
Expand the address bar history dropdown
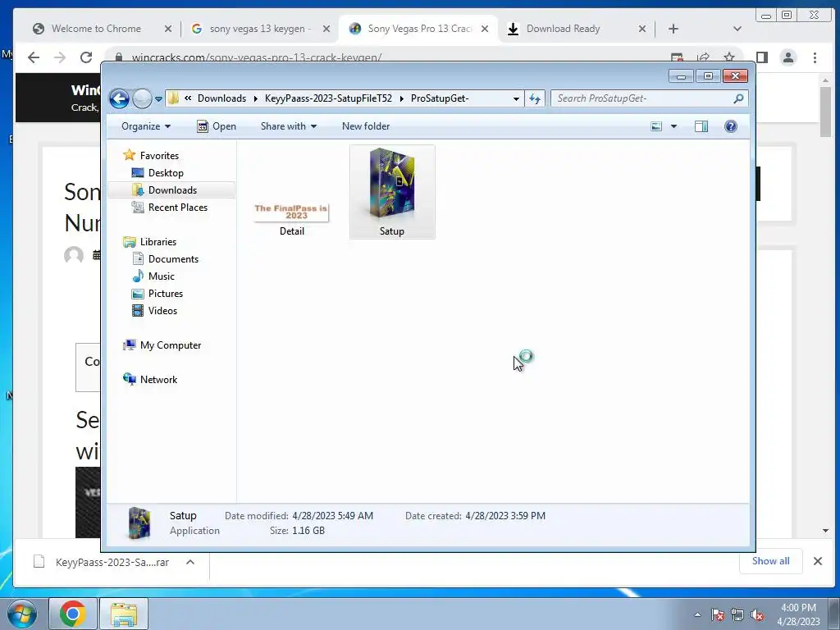click(516, 98)
